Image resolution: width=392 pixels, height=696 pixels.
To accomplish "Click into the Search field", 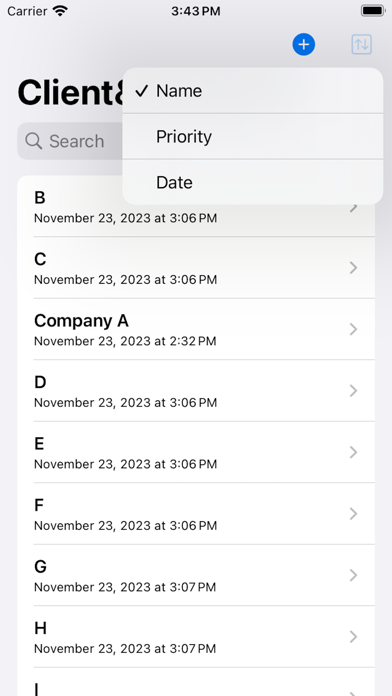I will pos(70,141).
